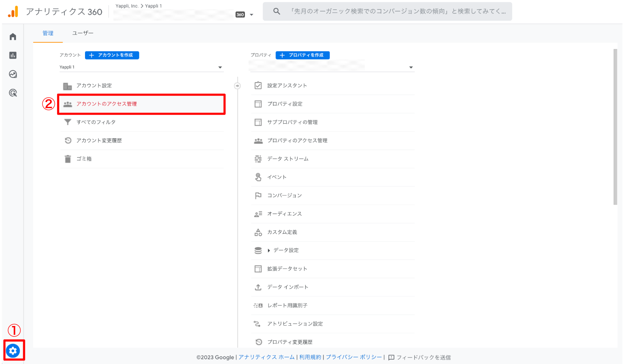Open the Explore icon in sidebar
The height and width of the screenshot is (364, 628).
(x=13, y=74)
